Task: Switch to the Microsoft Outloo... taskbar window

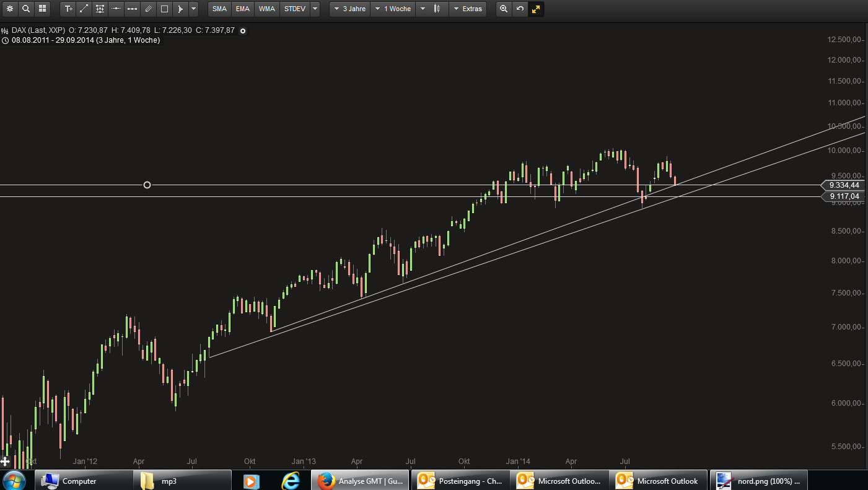Action: pyautogui.click(x=559, y=480)
